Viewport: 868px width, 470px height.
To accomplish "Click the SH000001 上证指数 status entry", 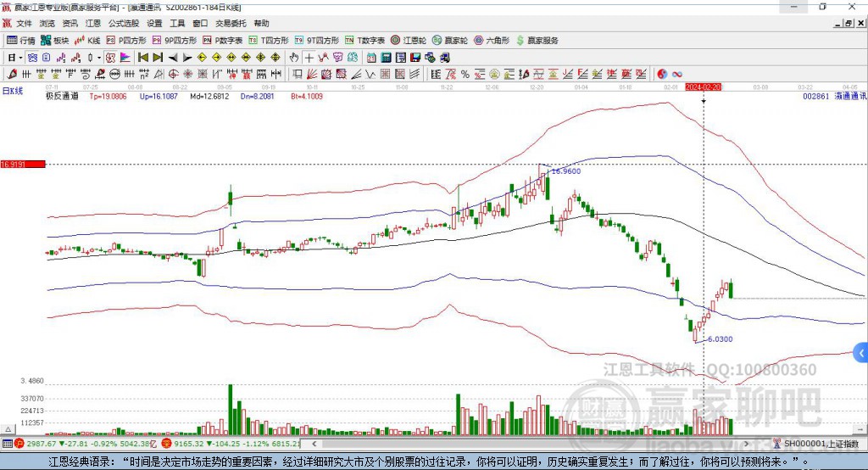I will (821, 444).
